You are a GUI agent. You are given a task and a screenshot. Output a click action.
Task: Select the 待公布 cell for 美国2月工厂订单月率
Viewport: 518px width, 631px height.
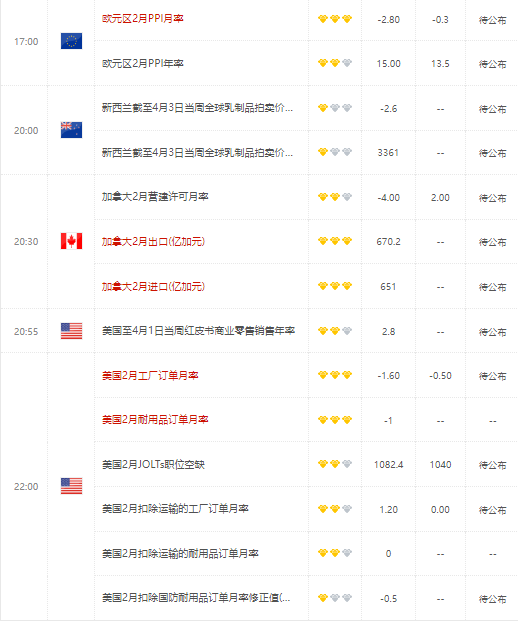tap(492, 376)
